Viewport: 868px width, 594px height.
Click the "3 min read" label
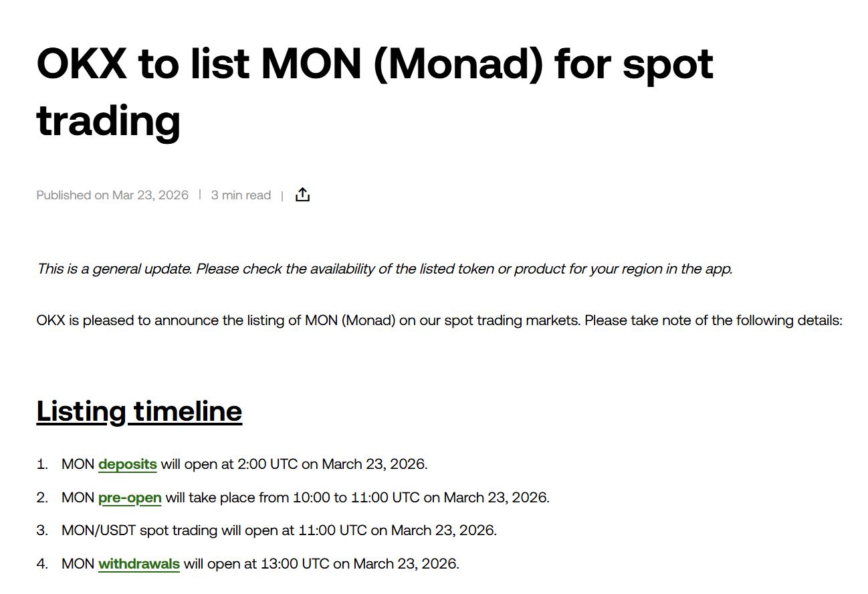[x=241, y=195]
